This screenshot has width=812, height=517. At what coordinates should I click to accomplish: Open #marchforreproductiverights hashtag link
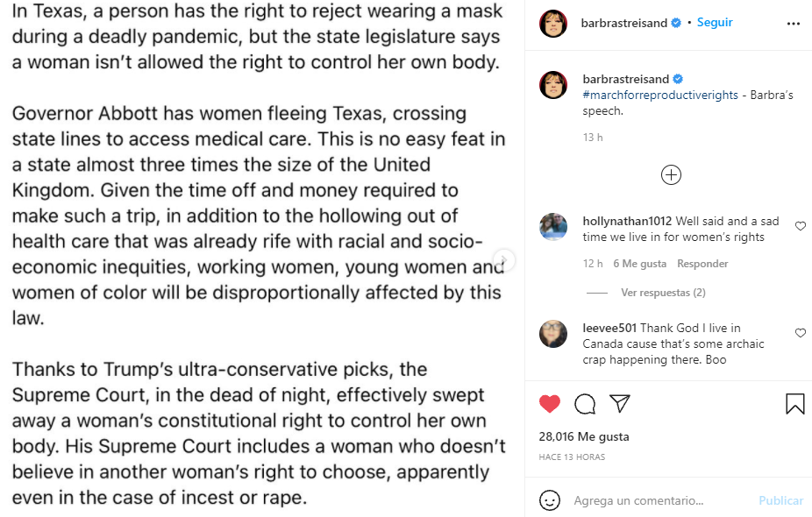pyautogui.click(x=660, y=95)
